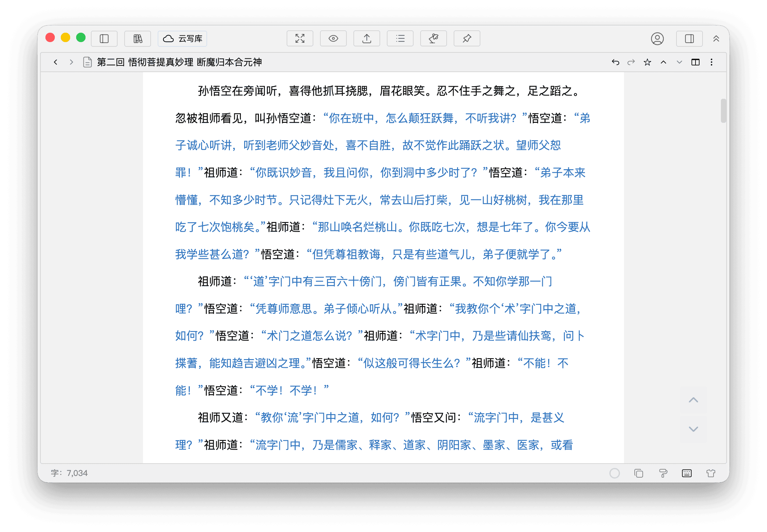This screenshot has height=532, width=767.
Task: Click title 第二回 悟彻菩提真妙理 断魔归本合元神
Action: click(x=179, y=62)
